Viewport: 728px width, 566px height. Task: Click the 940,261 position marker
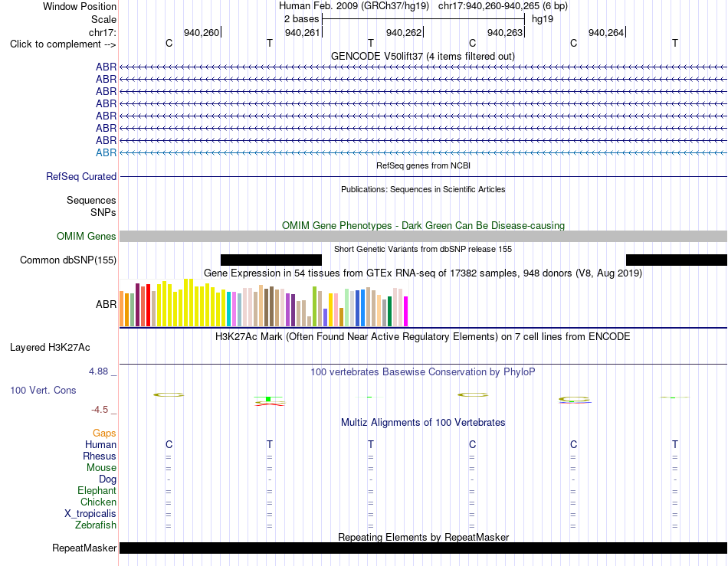(x=302, y=32)
